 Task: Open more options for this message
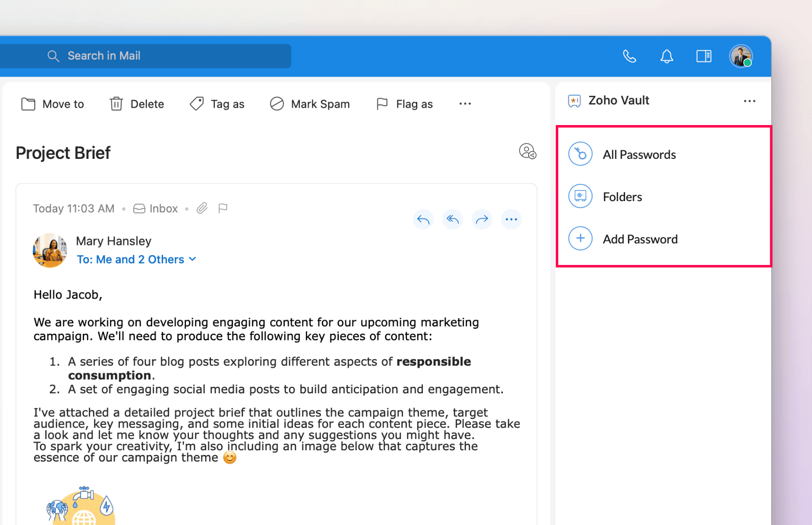tap(511, 219)
